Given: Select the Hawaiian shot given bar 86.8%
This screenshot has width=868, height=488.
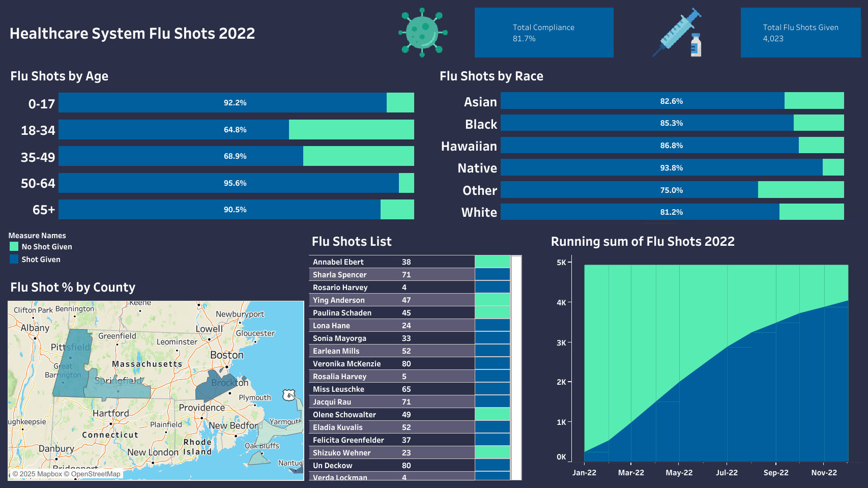Looking at the screenshot, I should (x=650, y=145).
